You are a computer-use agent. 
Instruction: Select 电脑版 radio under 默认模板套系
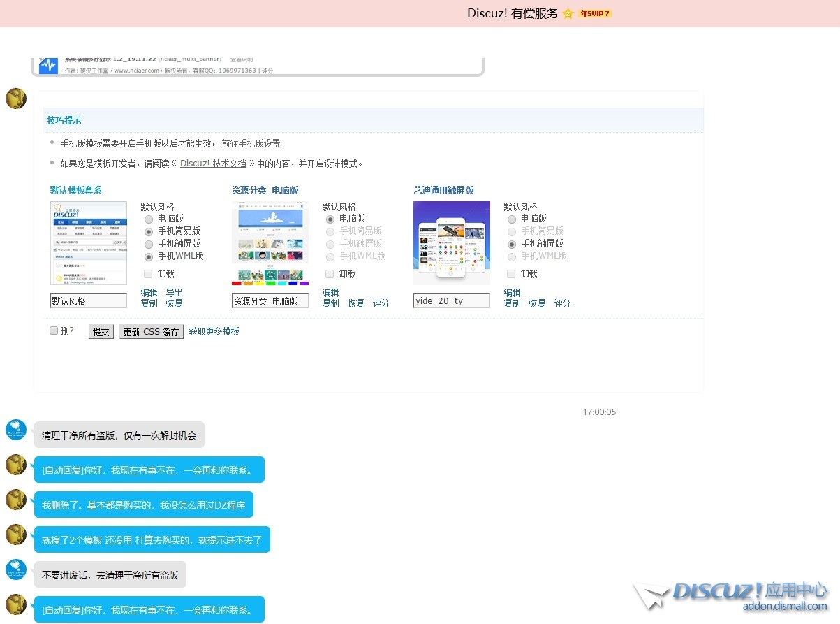149,219
